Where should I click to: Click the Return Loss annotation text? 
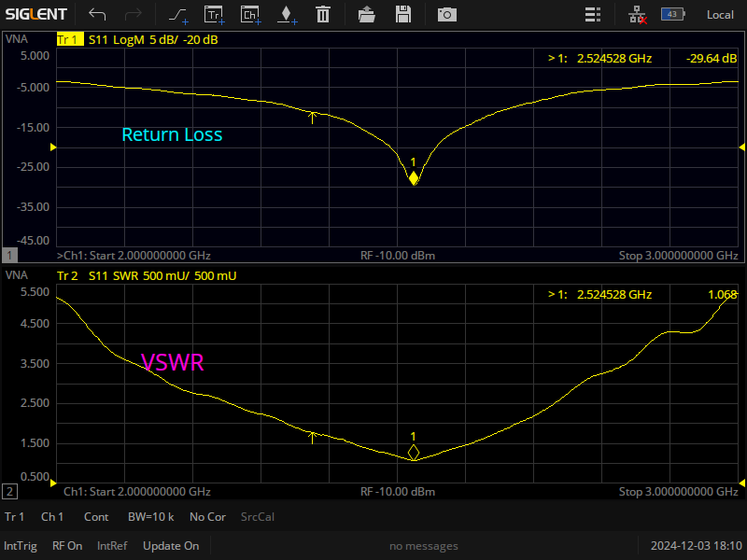[x=172, y=134]
